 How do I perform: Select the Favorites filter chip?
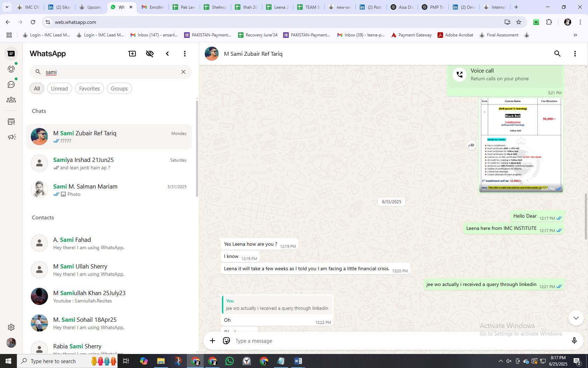89,89
